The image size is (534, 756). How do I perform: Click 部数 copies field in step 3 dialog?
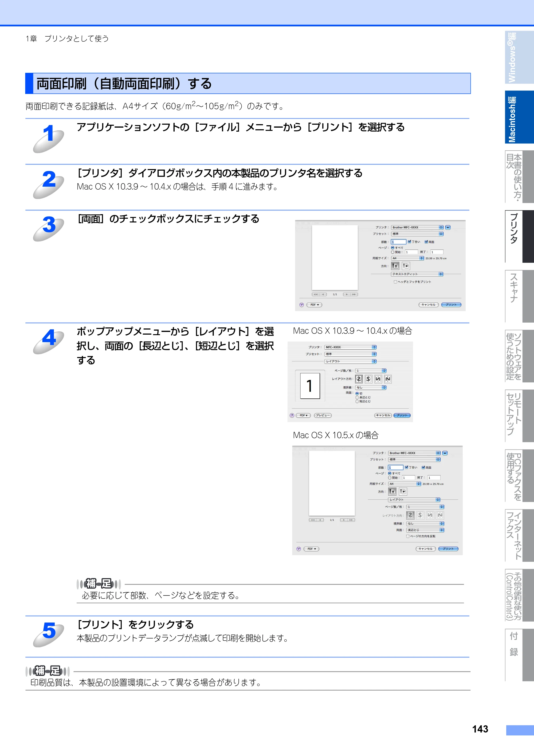pos(398,242)
